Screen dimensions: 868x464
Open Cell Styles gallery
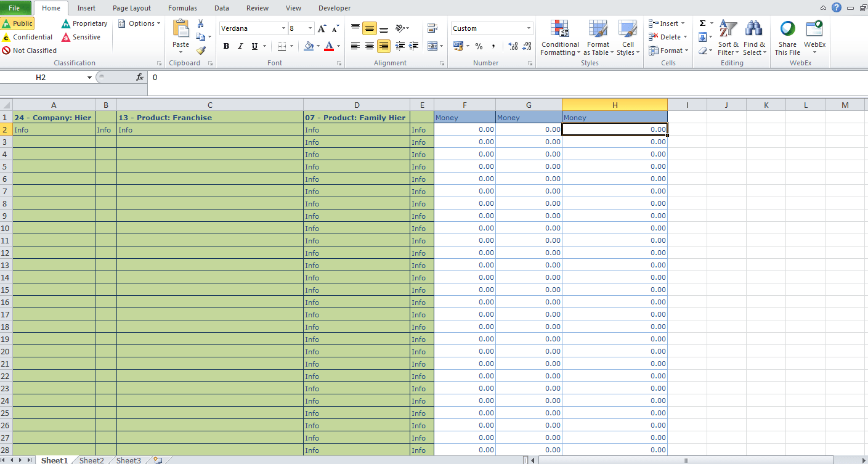628,38
